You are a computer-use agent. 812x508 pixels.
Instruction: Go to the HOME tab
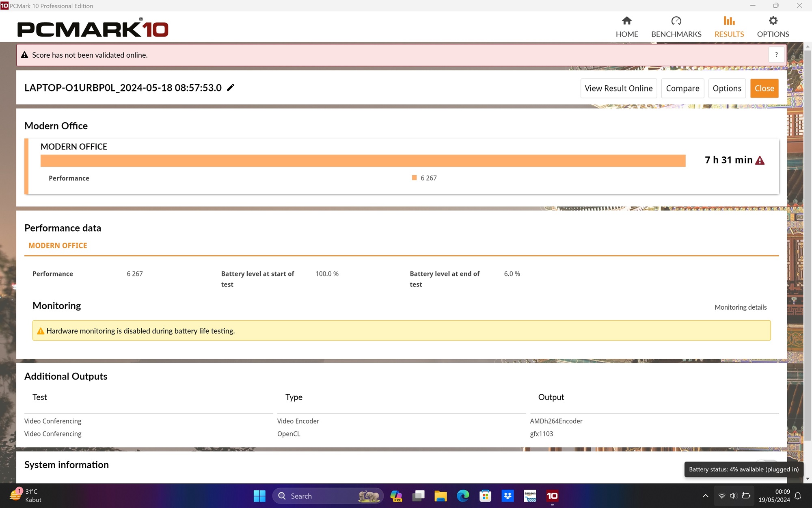(627, 27)
